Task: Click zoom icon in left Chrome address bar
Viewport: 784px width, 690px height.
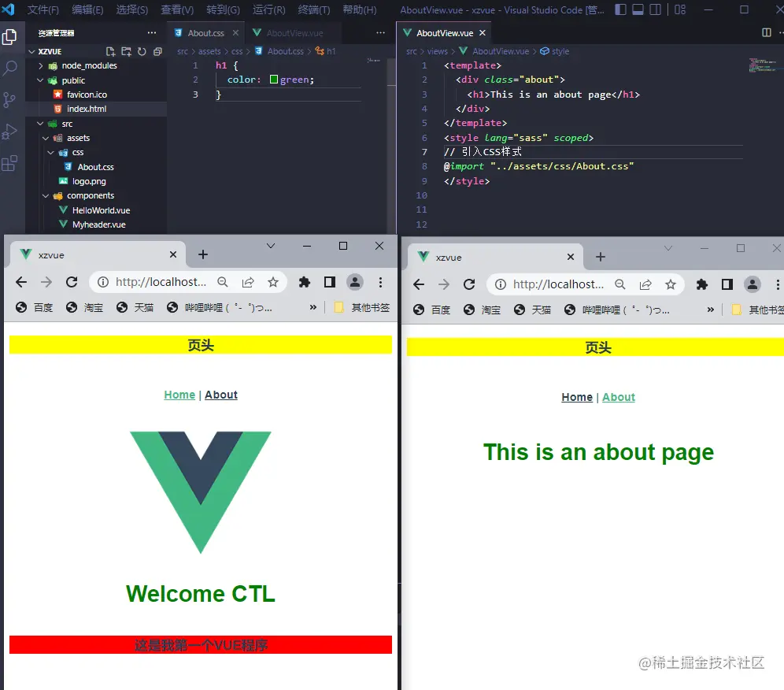Action: 223,282
